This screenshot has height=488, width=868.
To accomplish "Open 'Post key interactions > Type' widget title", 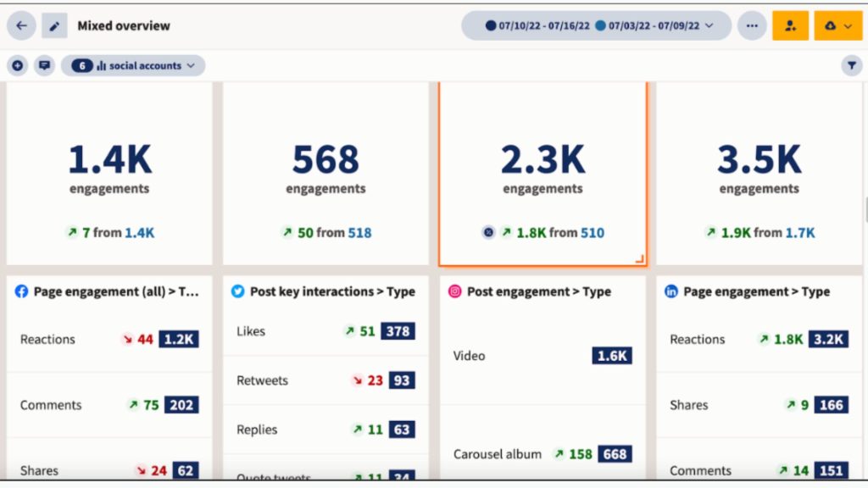I will 332,291.
